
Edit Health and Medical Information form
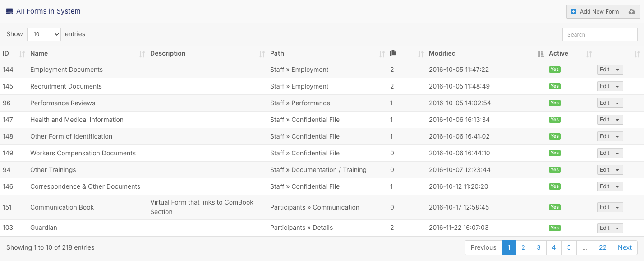pos(604,120)
